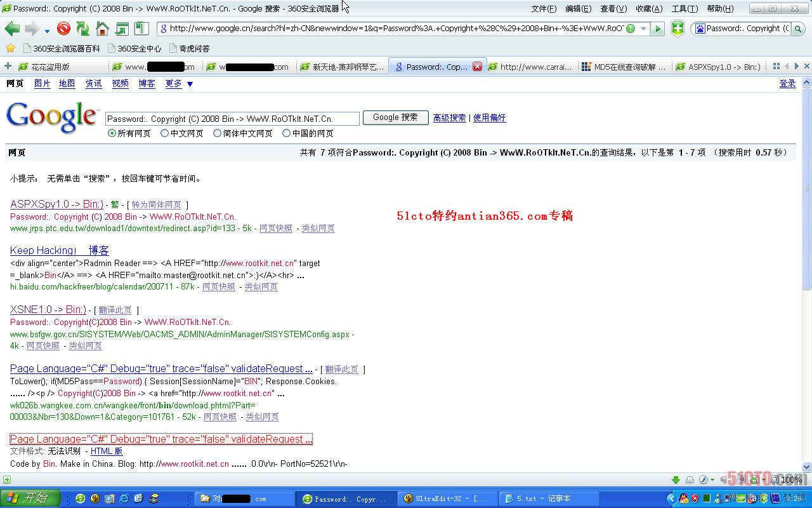Click the address bar URL field

396,29
